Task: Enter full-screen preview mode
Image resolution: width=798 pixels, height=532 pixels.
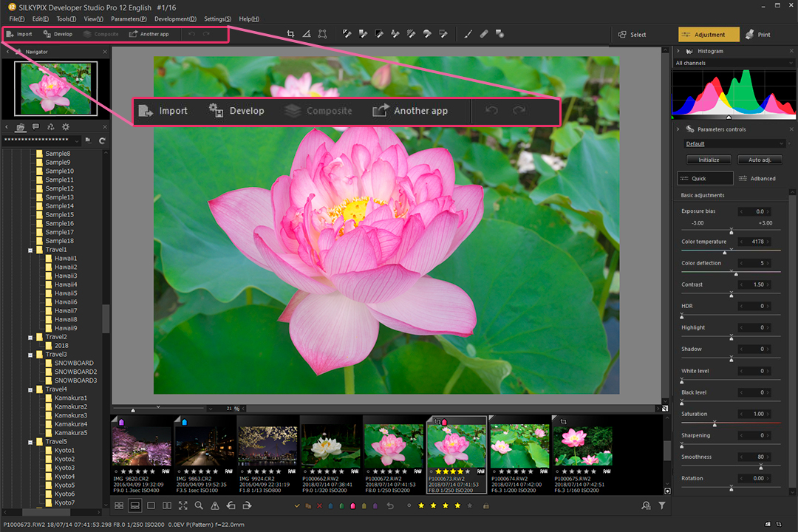Action: [x=183, y=505]
